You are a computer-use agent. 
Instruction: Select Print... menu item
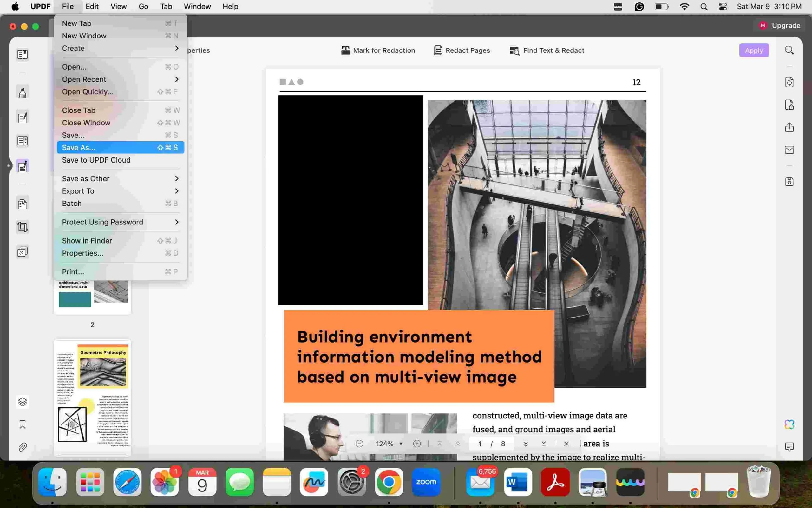click(x=120, y=272)
